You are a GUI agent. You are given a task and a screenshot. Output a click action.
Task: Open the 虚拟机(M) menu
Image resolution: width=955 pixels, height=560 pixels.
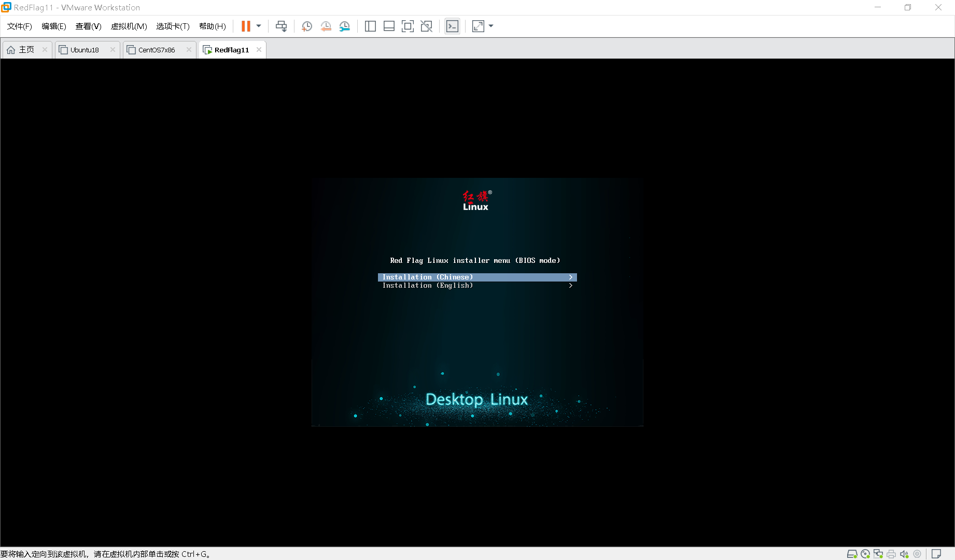click(x=129, y=26)
